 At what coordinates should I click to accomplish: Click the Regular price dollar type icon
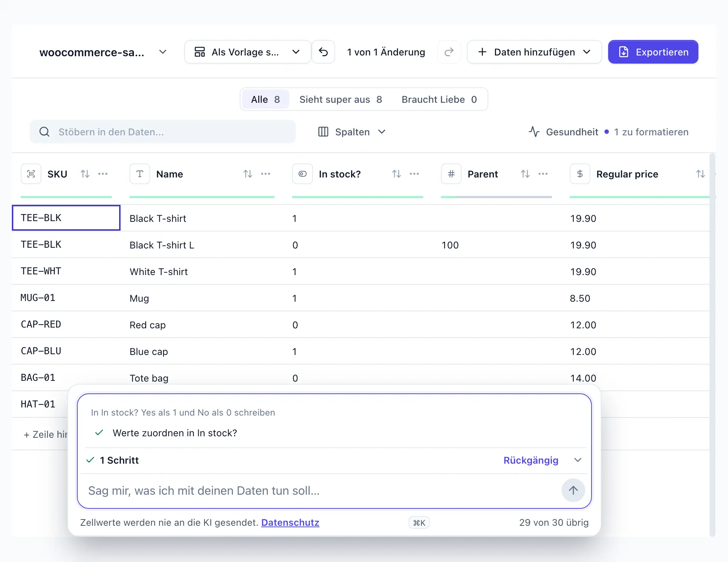point(580,174)
